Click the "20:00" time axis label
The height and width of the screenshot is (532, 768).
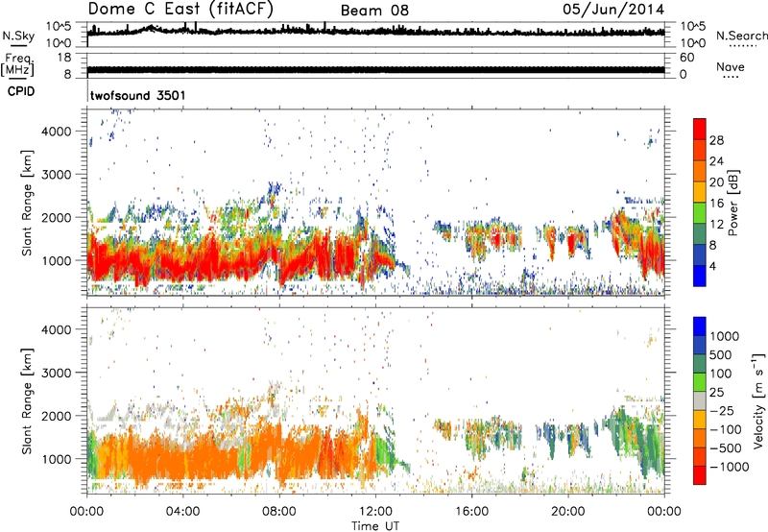568,511
